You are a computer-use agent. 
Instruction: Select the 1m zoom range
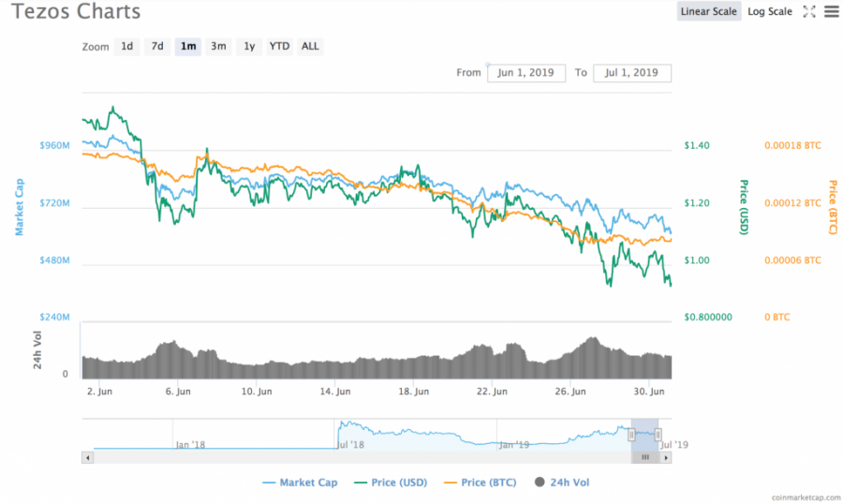[187, 46]
